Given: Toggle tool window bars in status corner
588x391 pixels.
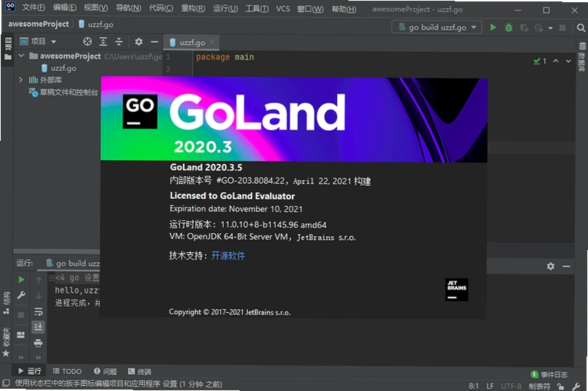Looking at the screenshot, I should pos(6,383).
